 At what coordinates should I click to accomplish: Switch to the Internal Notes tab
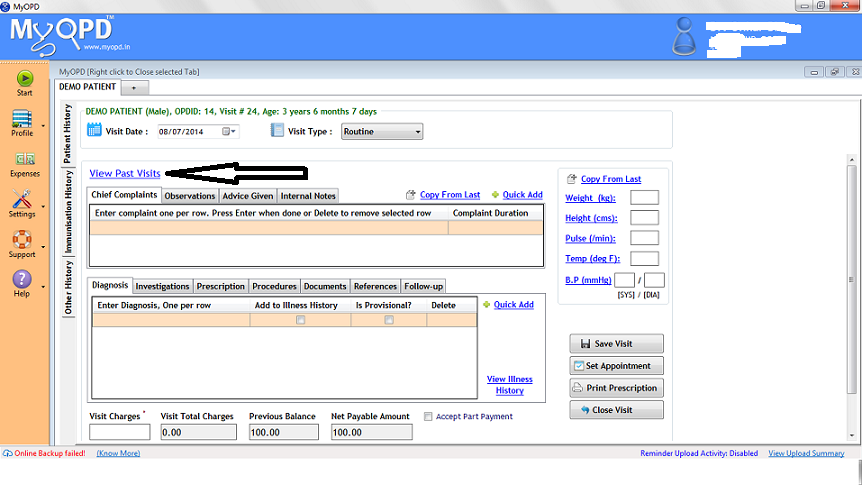(308, 196)
